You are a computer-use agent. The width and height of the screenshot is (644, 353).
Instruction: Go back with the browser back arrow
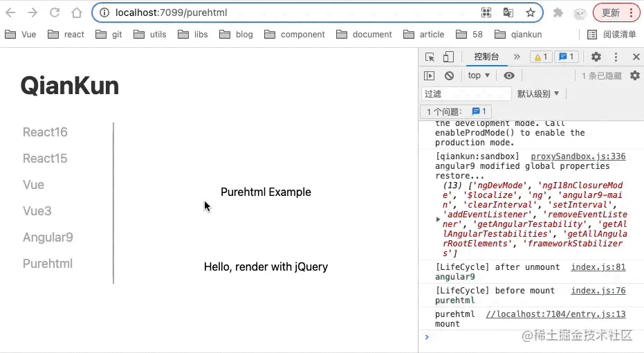coord(10,12)
